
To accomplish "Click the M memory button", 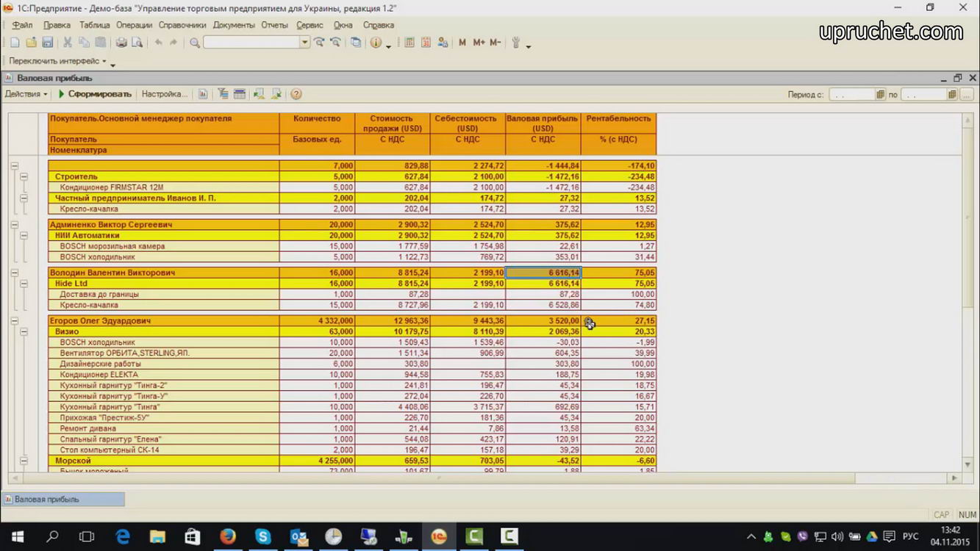I will click(x=462, y=43).
